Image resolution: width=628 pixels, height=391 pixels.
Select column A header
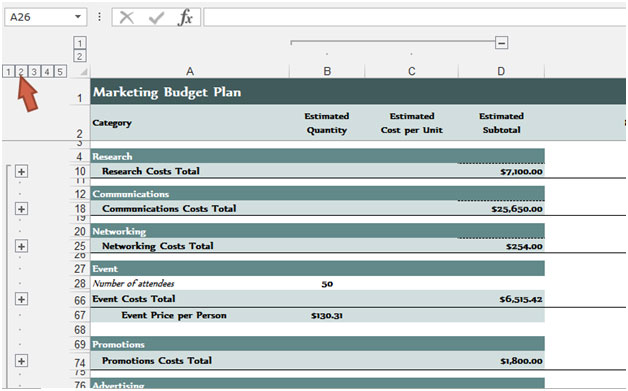pos(190,72)
